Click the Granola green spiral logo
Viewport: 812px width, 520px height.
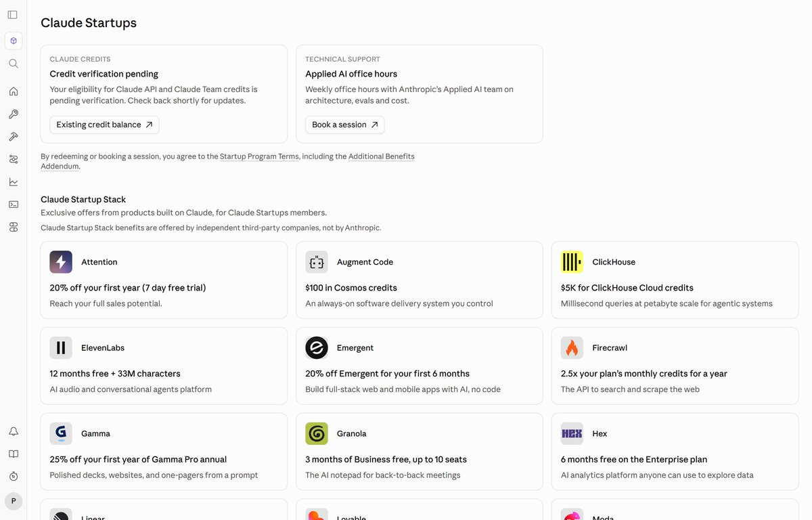317,433
